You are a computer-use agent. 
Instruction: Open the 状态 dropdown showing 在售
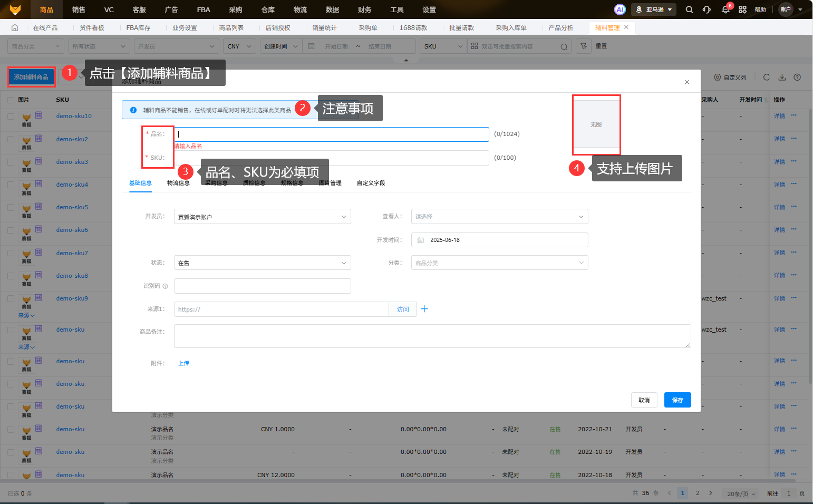point(262,263)
